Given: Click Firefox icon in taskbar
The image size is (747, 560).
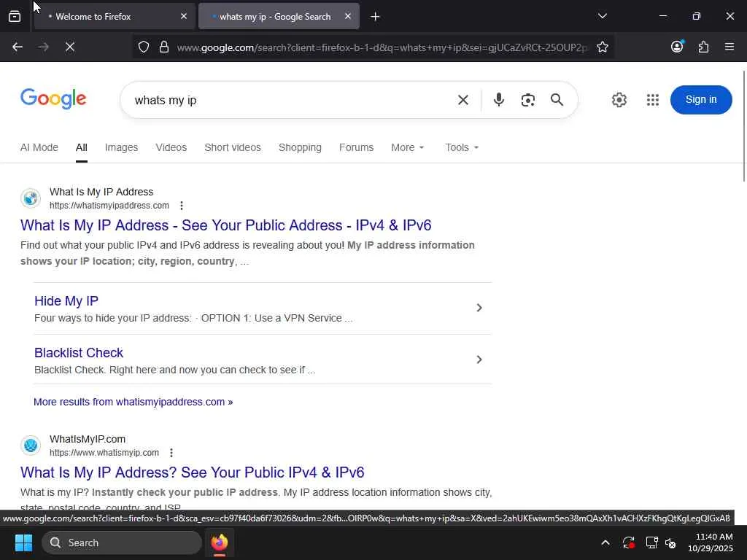Looking at the screenshot, I should [220, 542].
